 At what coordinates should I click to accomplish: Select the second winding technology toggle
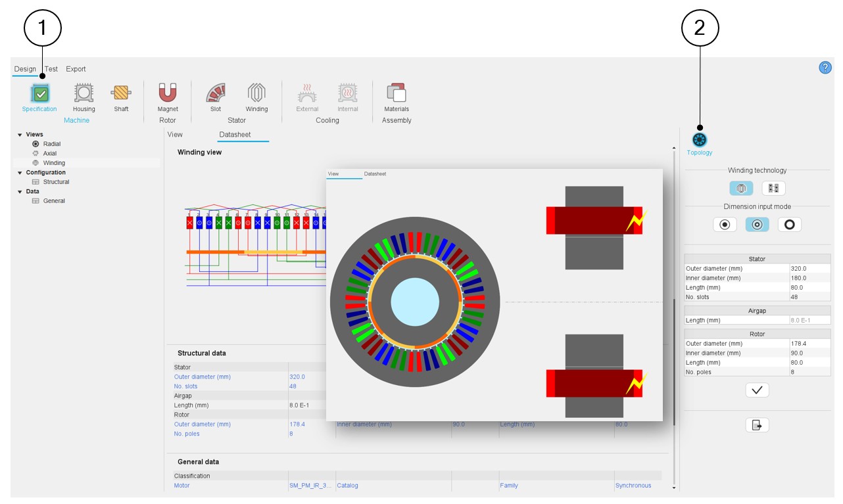pos(773,189)
